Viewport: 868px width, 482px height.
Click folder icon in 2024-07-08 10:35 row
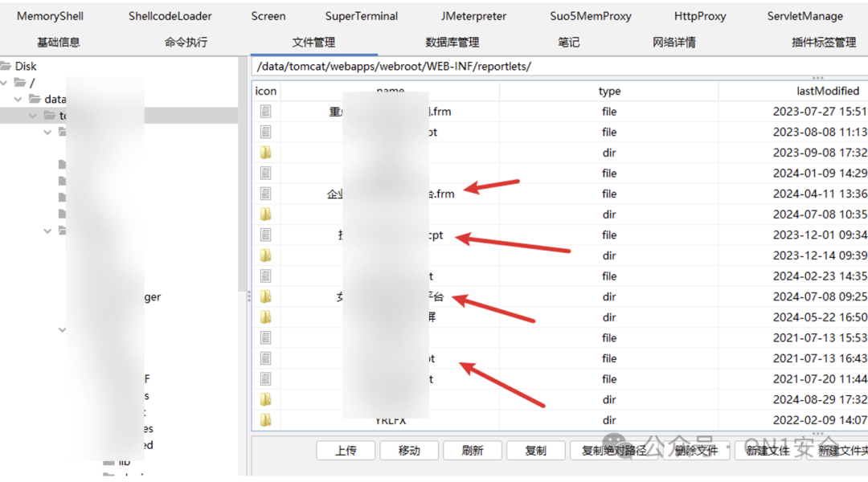(x=266, y=214)
